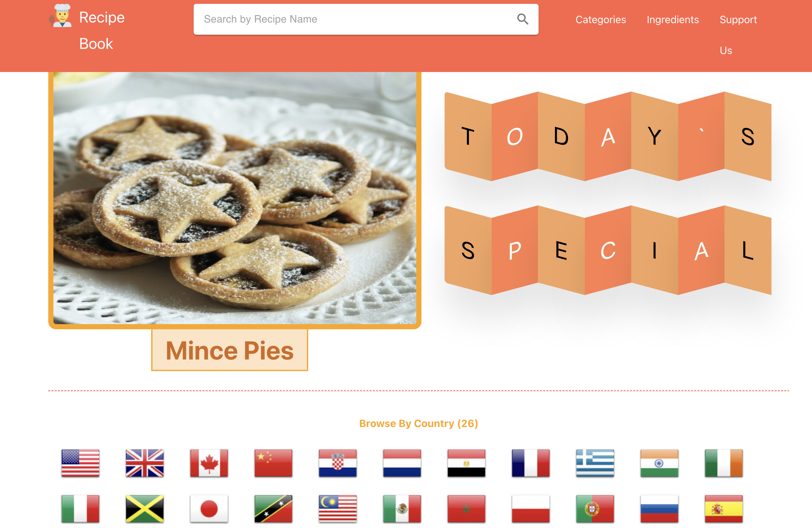Select the Greece flag

point(595,463)
